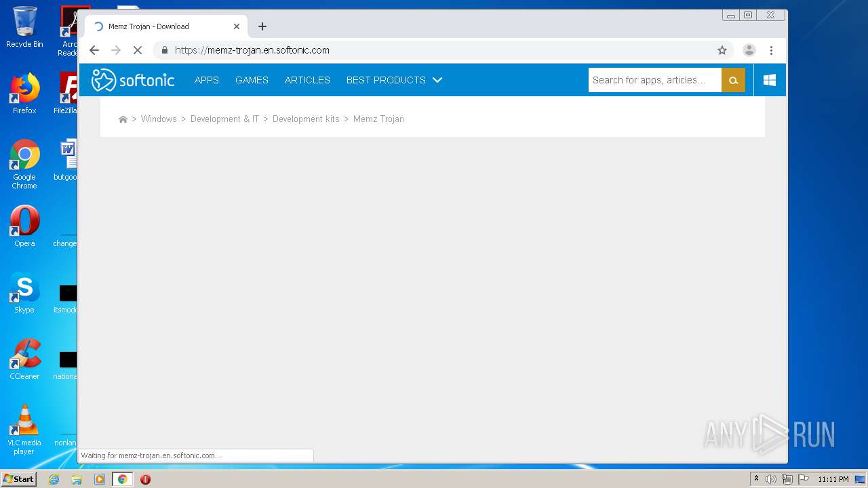Open the APPS menu
Viewport: 868px width, 488px height.
point(207,80)
